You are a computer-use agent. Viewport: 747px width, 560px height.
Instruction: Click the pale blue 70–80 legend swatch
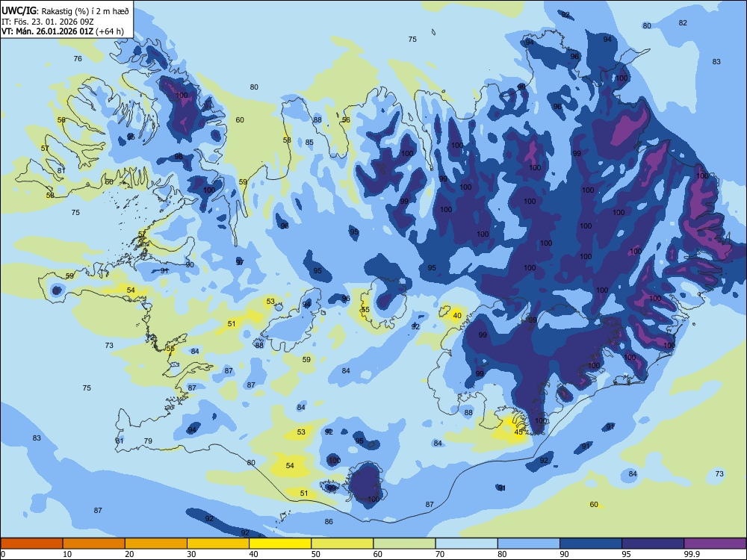[466, 544]
